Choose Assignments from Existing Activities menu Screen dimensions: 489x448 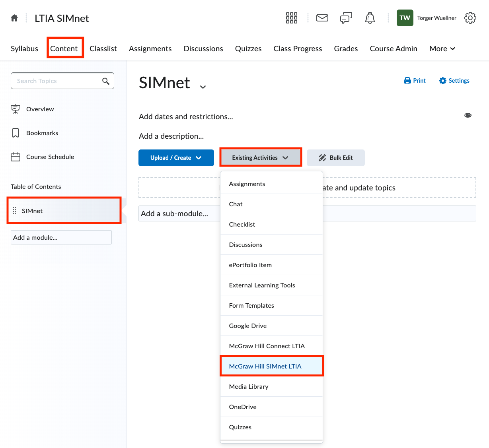[x=271, y=184]
